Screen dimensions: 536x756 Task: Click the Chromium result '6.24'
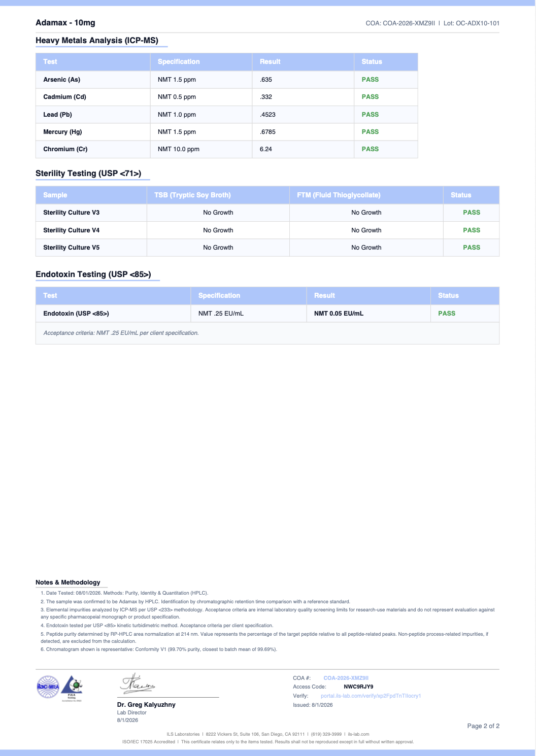266,149
